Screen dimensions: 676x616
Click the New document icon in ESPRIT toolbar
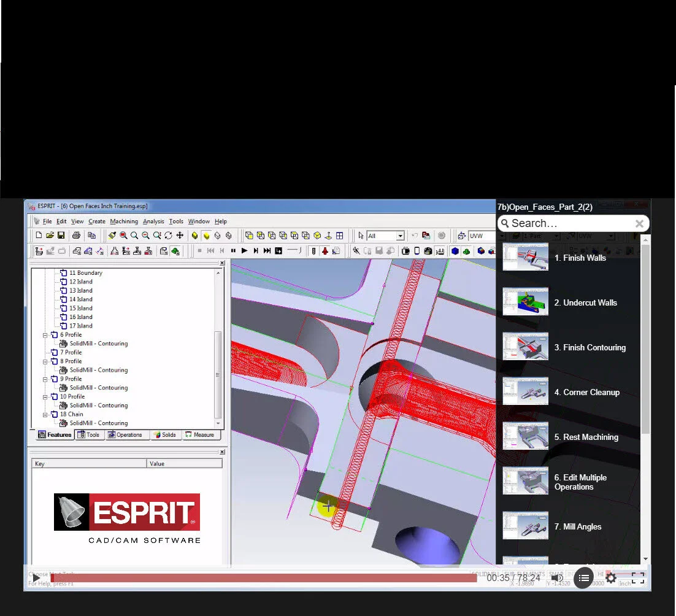[x=39, y=236]
